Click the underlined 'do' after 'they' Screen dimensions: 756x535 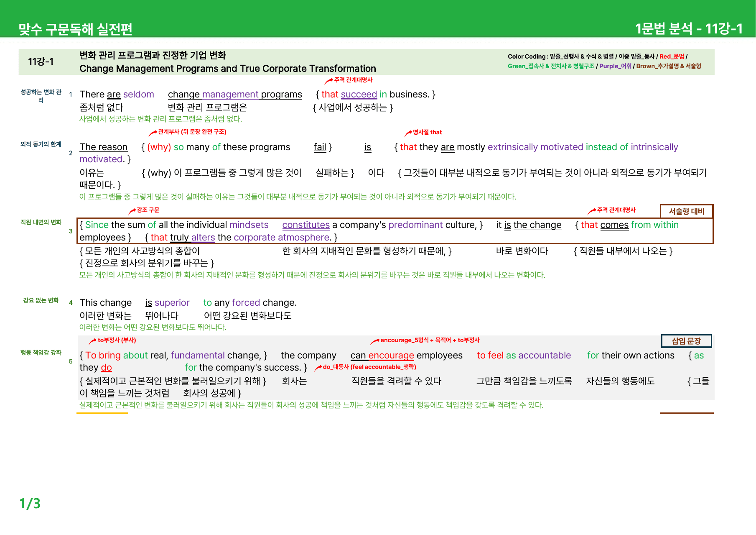(x=107, y=368)
